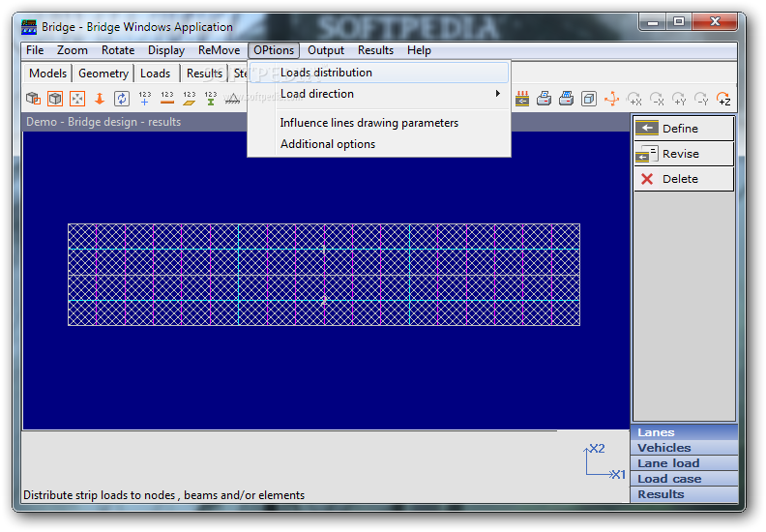Click the Delete button
The image size is (766, 532).
coord(684,179)
